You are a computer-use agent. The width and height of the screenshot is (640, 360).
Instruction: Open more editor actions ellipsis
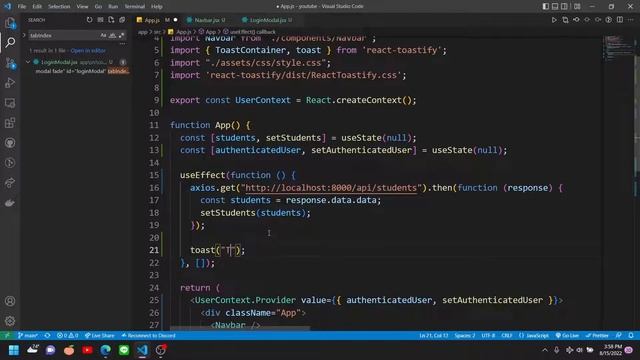[631, 20]
